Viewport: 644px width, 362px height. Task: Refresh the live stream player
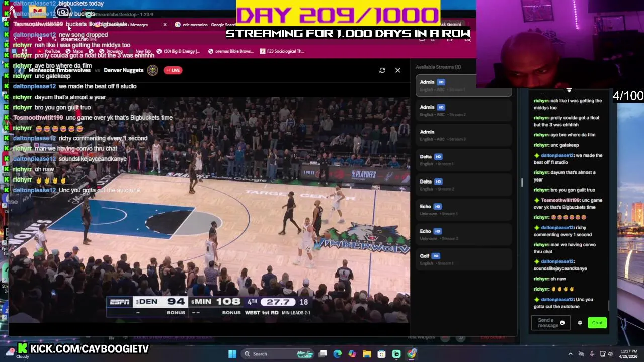point(382,70)
